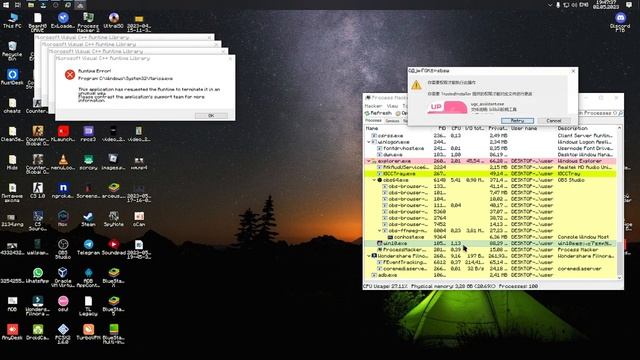Image resolution: width=640 pixels, height=360 pixels.
Task: Select the ProcessHacker process row
Action: (490, 250)
